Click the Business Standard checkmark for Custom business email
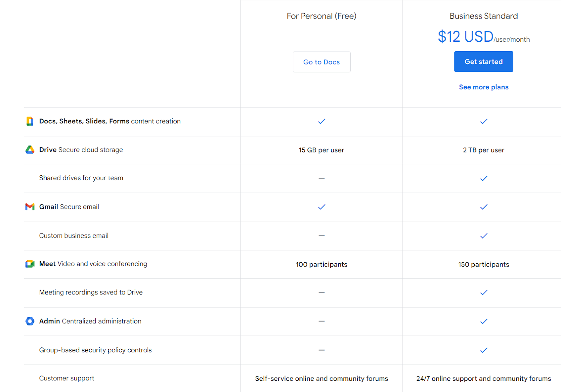The image size is (561, 392). 484,236
